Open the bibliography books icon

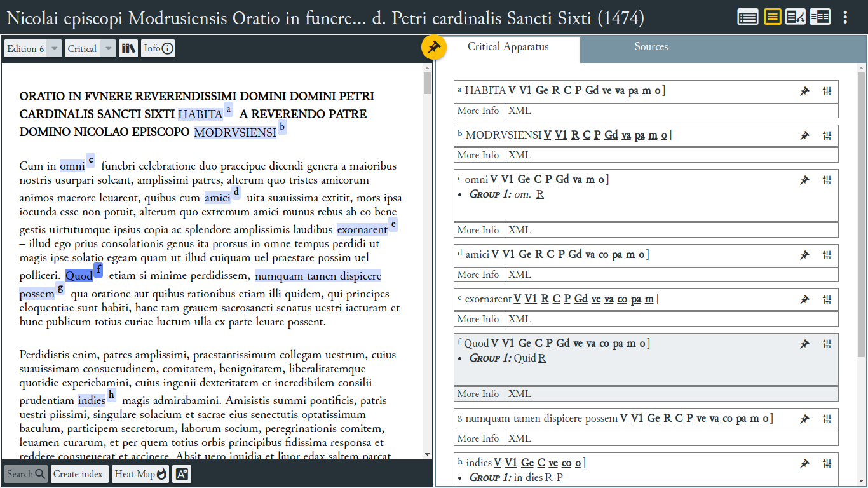[x=128, y=48]
